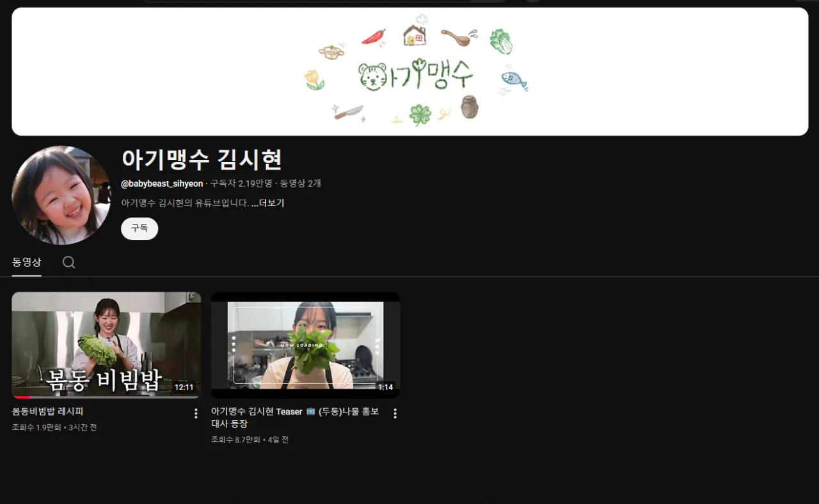819x504 pixels.
Task: Select the 동영상 tab
Action: point(26,262)
